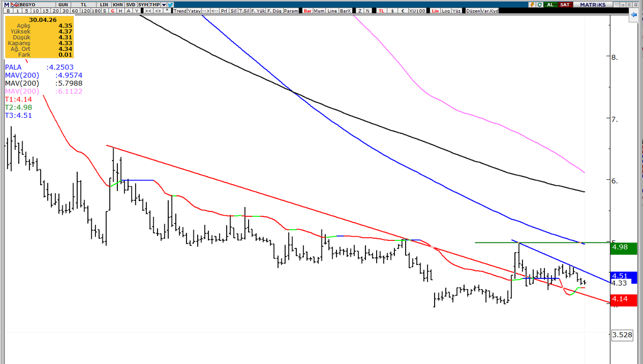Click the S period button
Screen dimensions: 643x364
coord(104,11)
